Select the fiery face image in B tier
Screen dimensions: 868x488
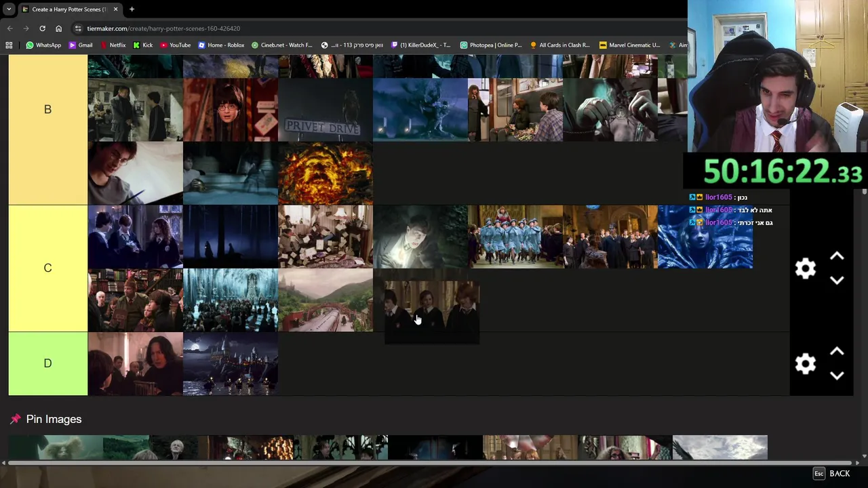325,174
